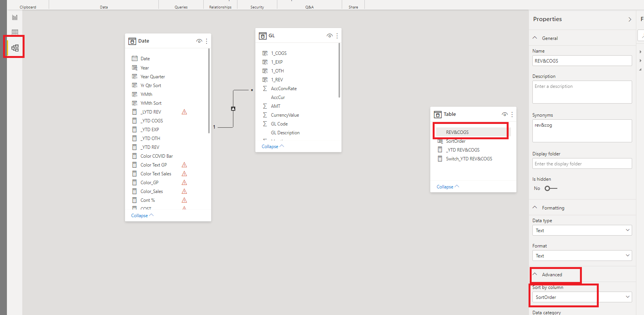Click the Date table scrollbar
The image size is (644, 315).
(x=209, y=91)
